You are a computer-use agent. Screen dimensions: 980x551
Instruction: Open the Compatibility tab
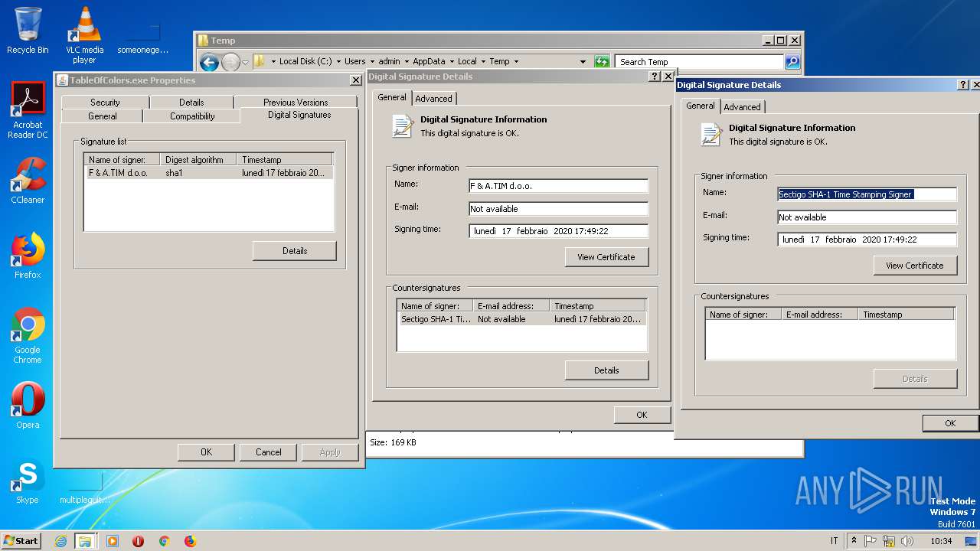coord(192,116)
